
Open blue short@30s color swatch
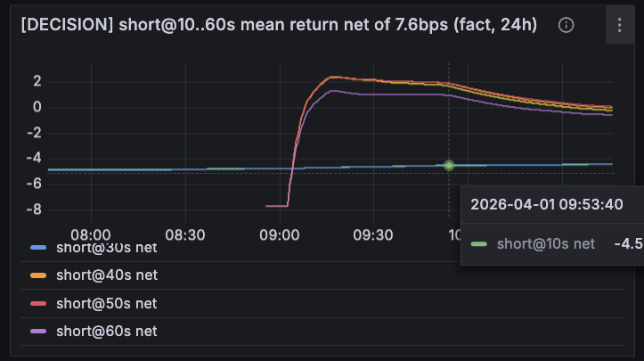37,247
